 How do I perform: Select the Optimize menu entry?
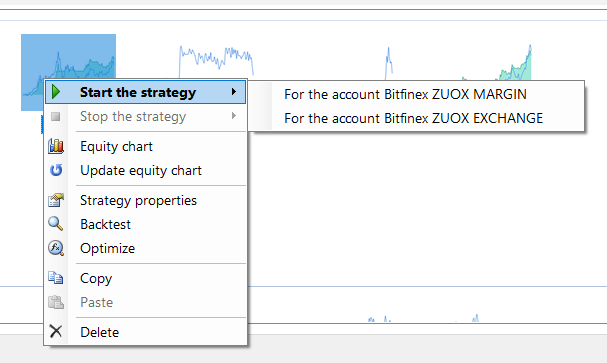pyautogui.click(x=108, y=248)
